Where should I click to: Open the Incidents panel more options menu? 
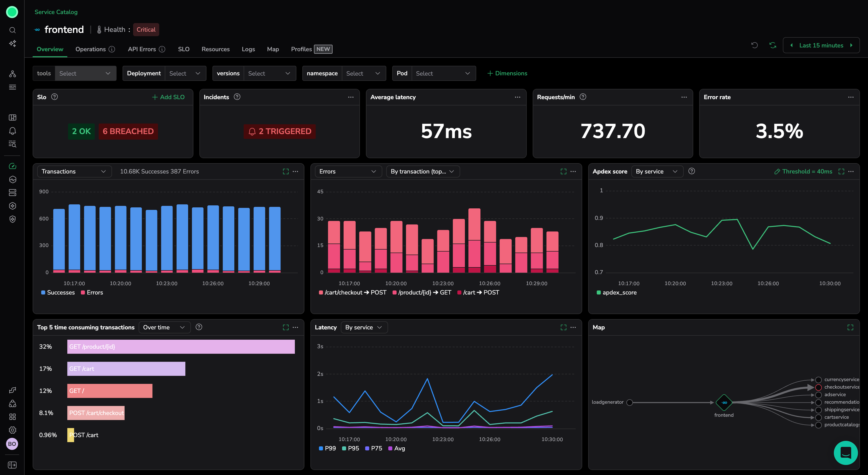pyautogui.click(x=351, y=97)
